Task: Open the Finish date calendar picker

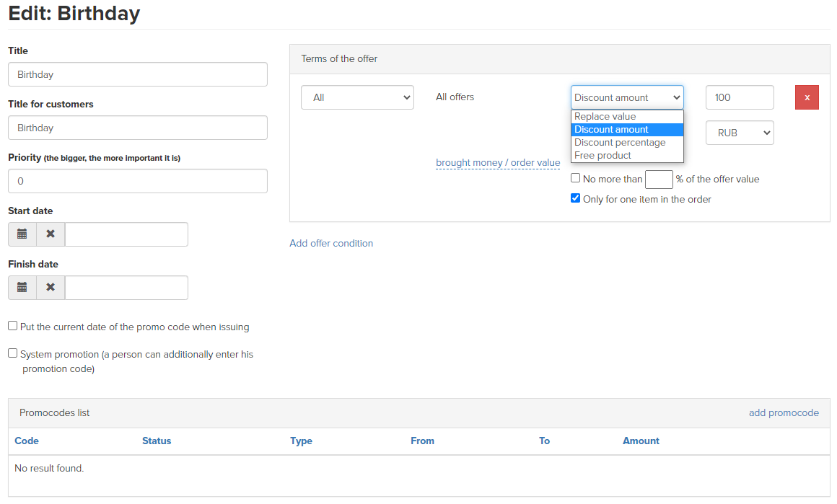Action: click(x=22, y=288)
